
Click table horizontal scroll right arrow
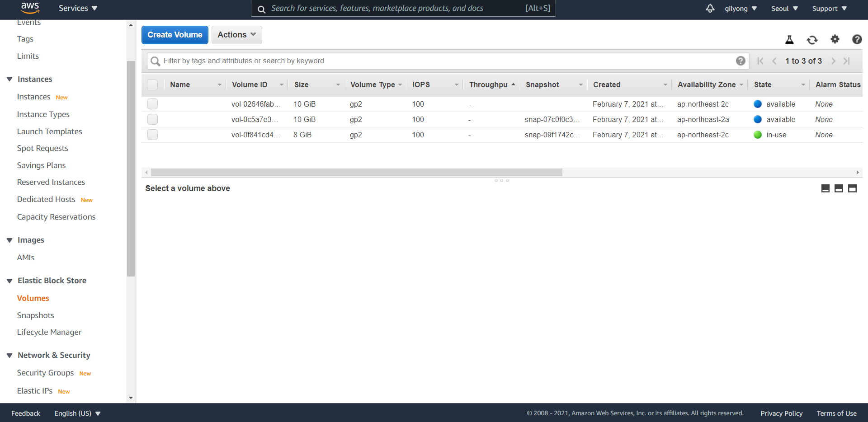click(858, 173)
